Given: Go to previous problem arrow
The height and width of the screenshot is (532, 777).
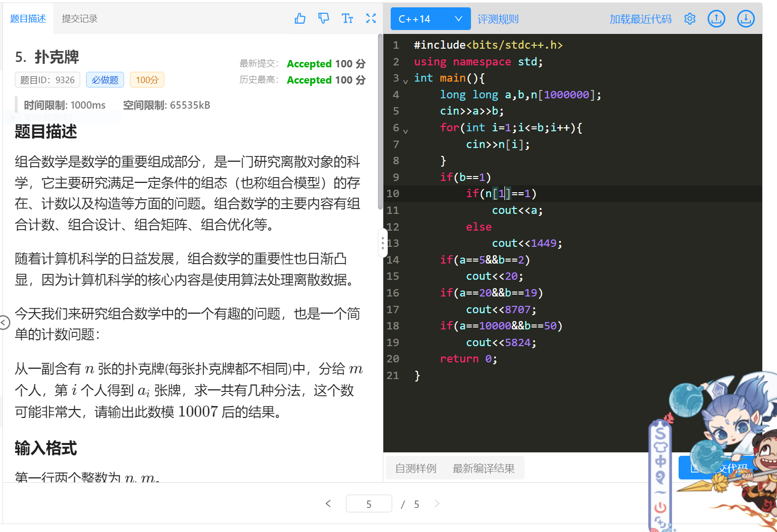Looking at the screenshot, I should pos(328,503).
